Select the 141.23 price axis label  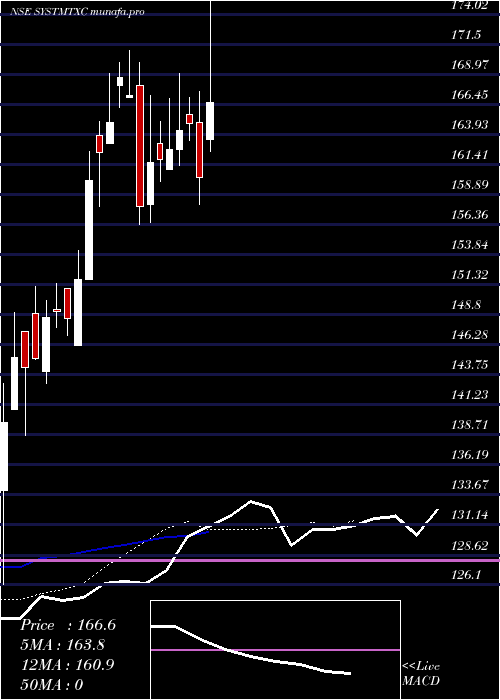coord(470,395)
